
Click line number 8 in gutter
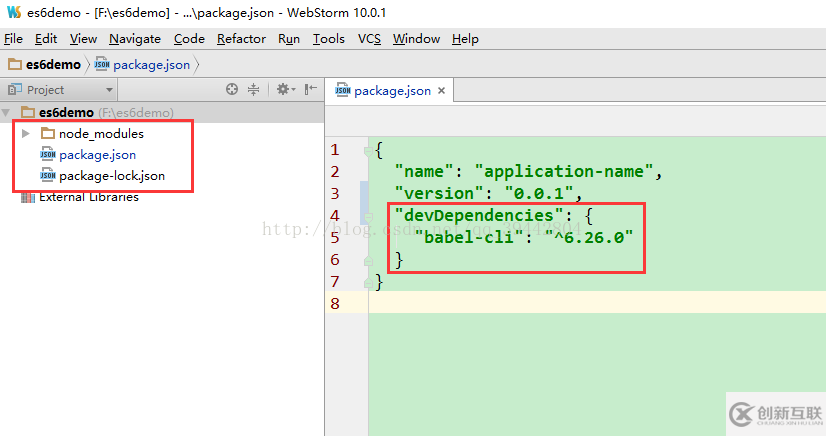point(335,303)
